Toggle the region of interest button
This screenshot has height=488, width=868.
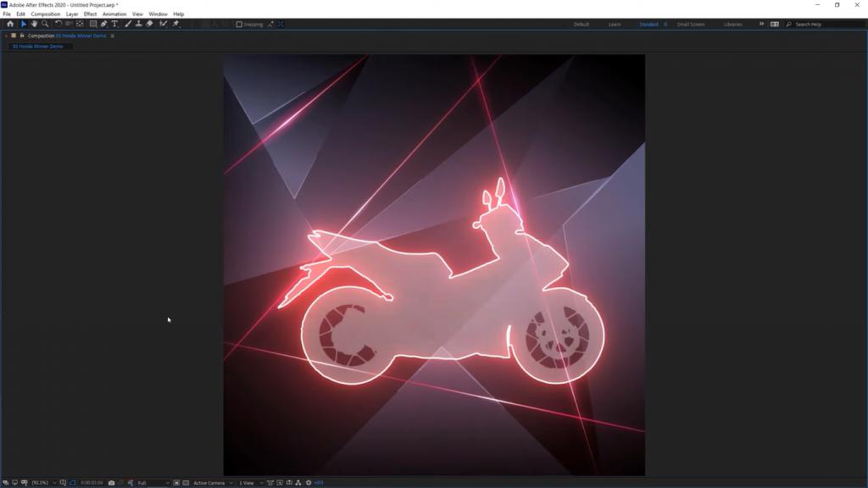pyautogui.click(x=175, y=483)
